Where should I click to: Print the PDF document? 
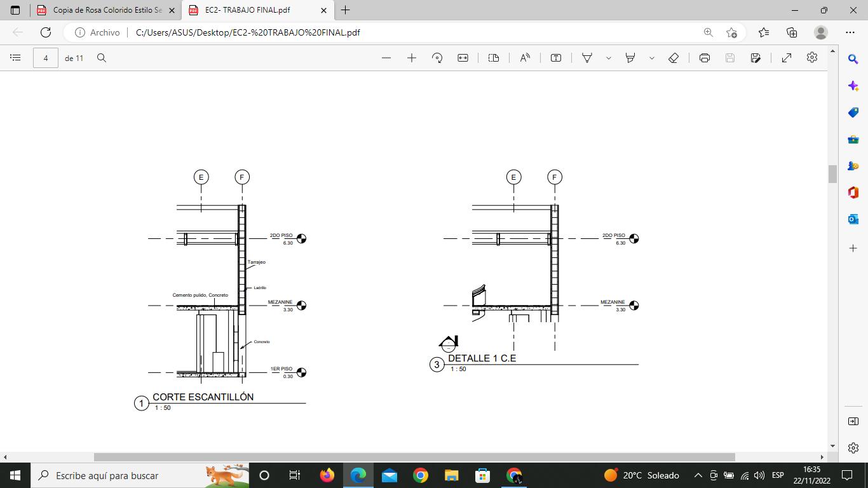pyautogui.click(x=705, y=58)
